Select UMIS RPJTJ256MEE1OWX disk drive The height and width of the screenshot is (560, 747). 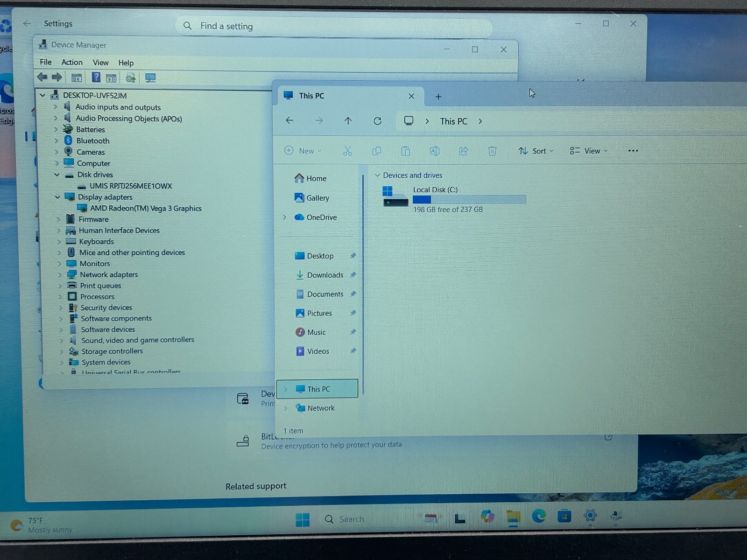(131, 186)
